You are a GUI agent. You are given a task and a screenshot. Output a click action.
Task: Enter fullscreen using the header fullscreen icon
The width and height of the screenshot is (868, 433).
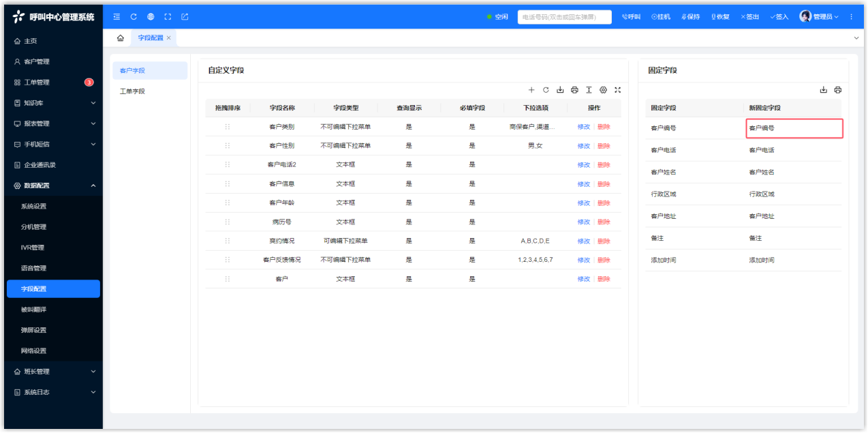(x=168, y=16)
